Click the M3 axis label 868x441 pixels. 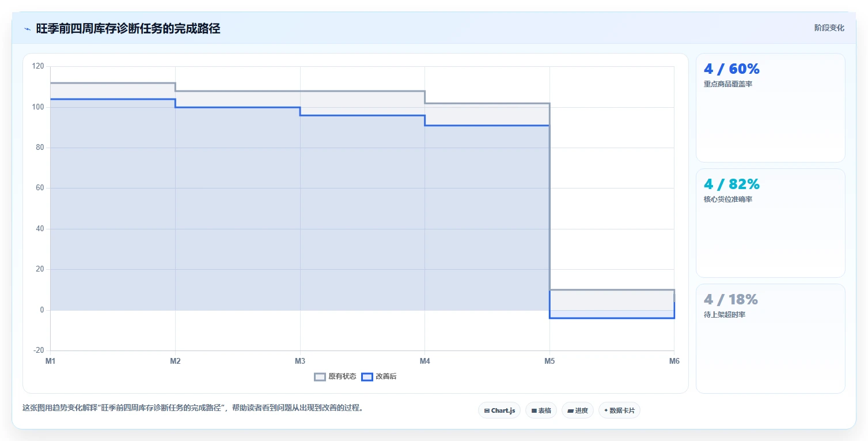tap(300, 361)
